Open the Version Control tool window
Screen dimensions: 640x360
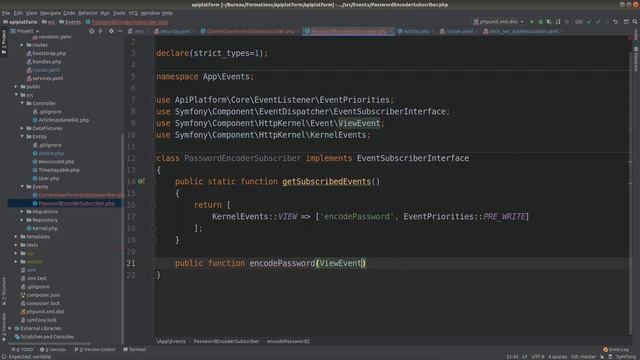coord(95,349)
